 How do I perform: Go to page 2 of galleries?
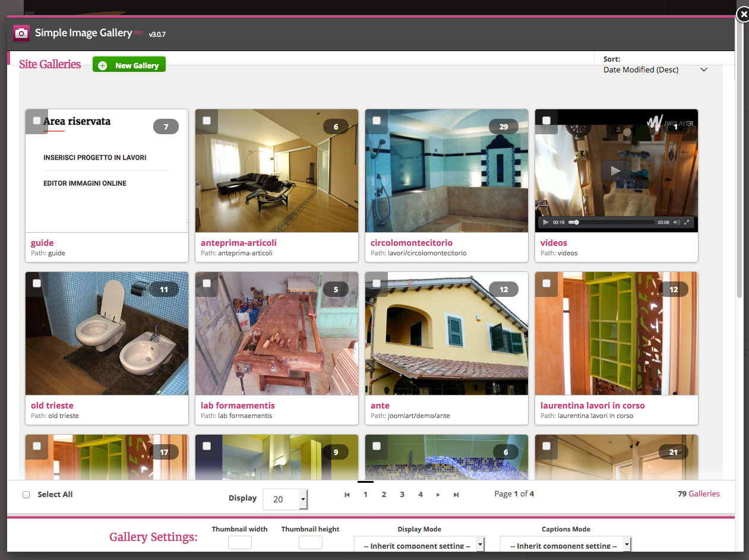coord(384,495)
